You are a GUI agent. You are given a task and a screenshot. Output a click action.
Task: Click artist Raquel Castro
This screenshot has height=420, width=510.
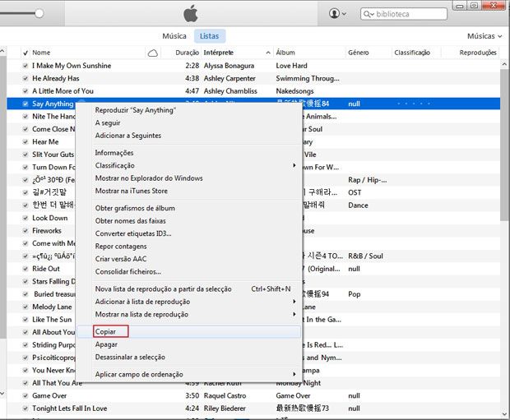click(225, 396)
